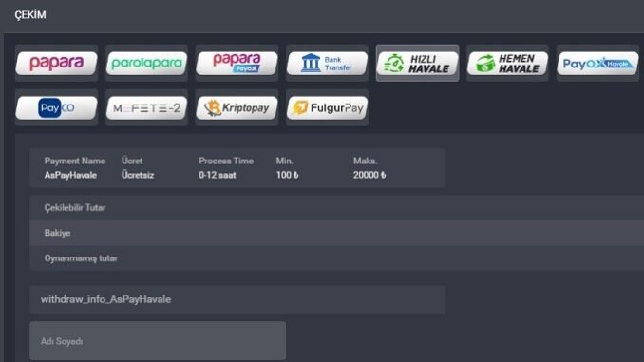This screenshot has height=362, width=644.
Task: Select PayoX Havale payment method
Action: coord(597,63)
